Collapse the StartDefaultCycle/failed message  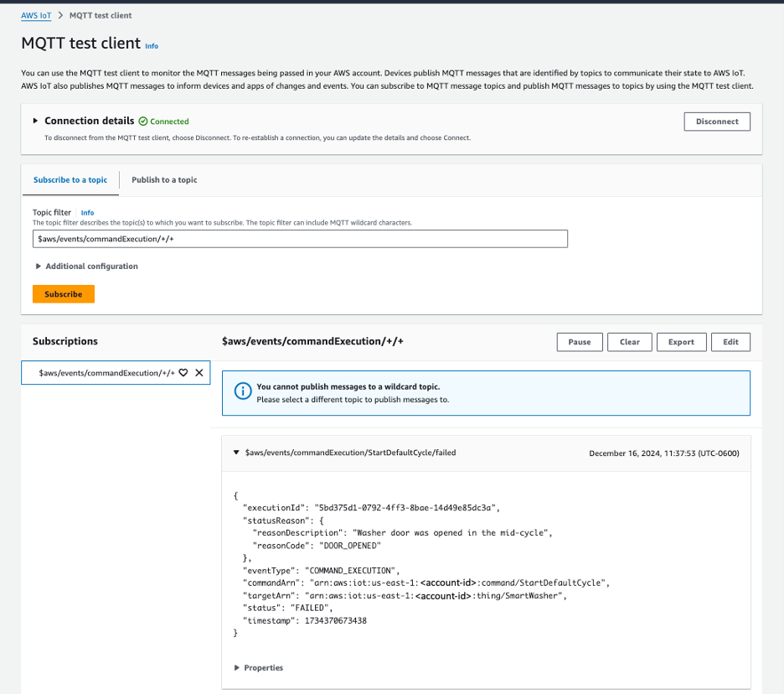click(236, 453)
